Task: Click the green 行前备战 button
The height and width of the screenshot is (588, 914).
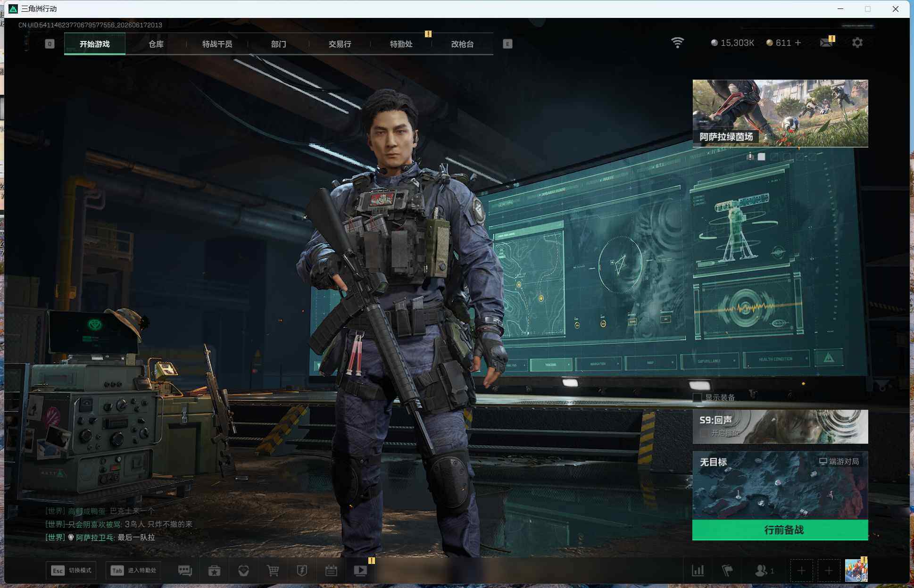Action: [x=780, y=530]
